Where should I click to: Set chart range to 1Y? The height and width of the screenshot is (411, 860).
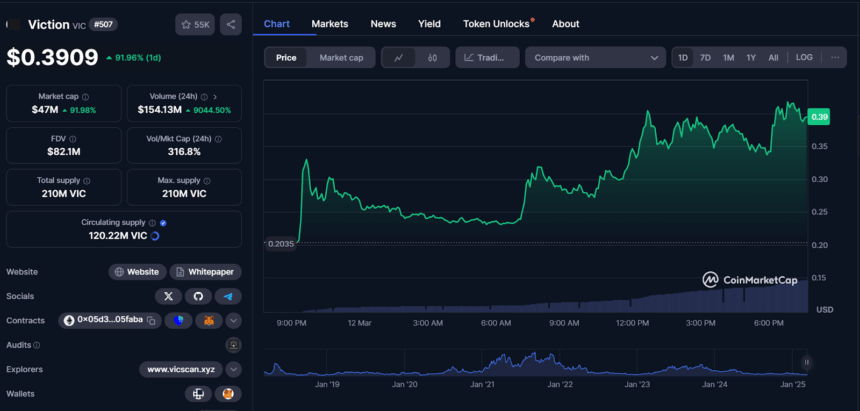click(x=751, y=58)
